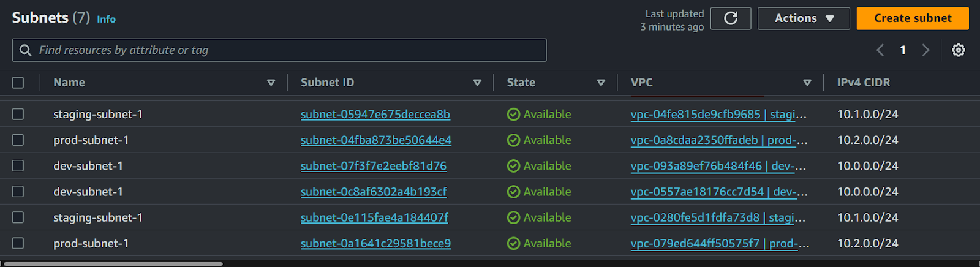
Task: Open subnet-0a1641c29581bece9 link
Action: [375, 243]
